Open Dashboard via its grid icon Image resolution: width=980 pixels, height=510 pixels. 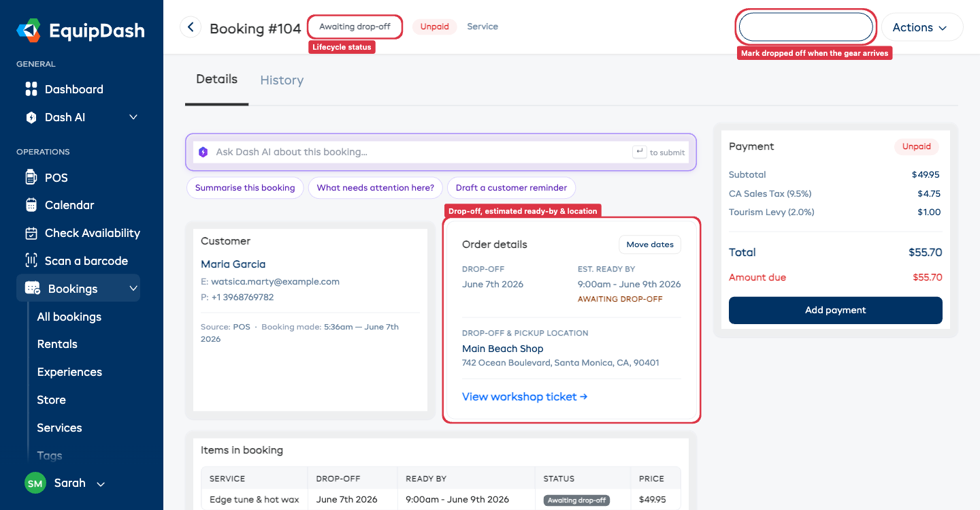pos(31,89)
